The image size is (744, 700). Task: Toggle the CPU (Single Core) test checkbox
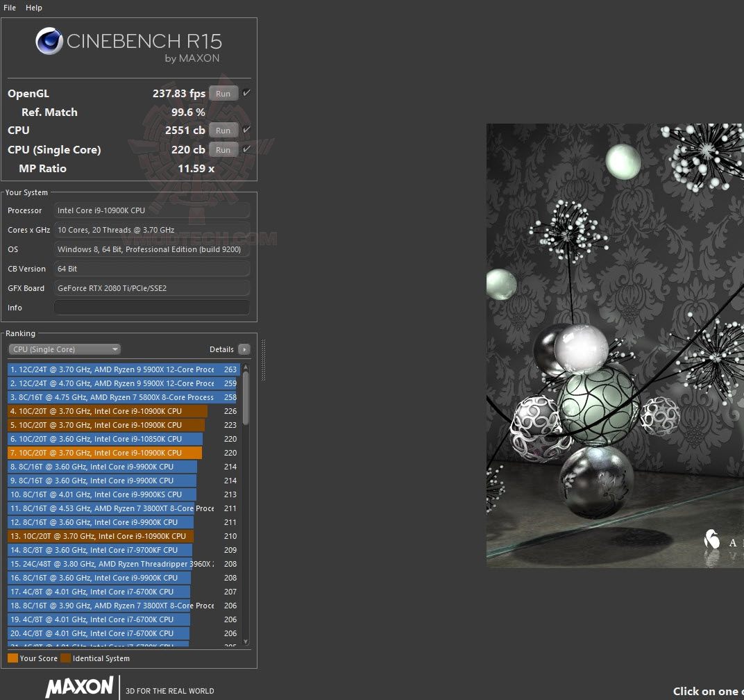click(246, 149)
